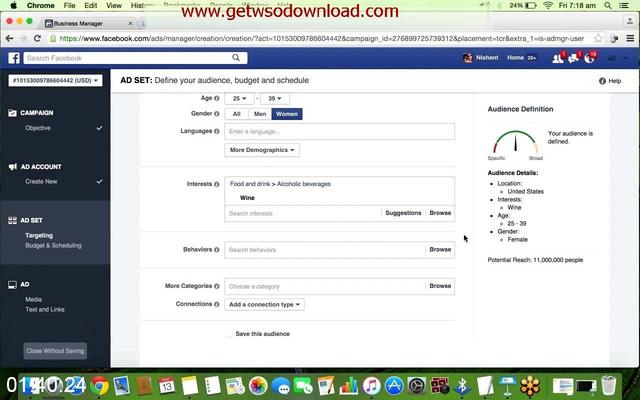640x400 pixels.
Task: Open Calendar from the dock
Action: click(x=167, y=385)
